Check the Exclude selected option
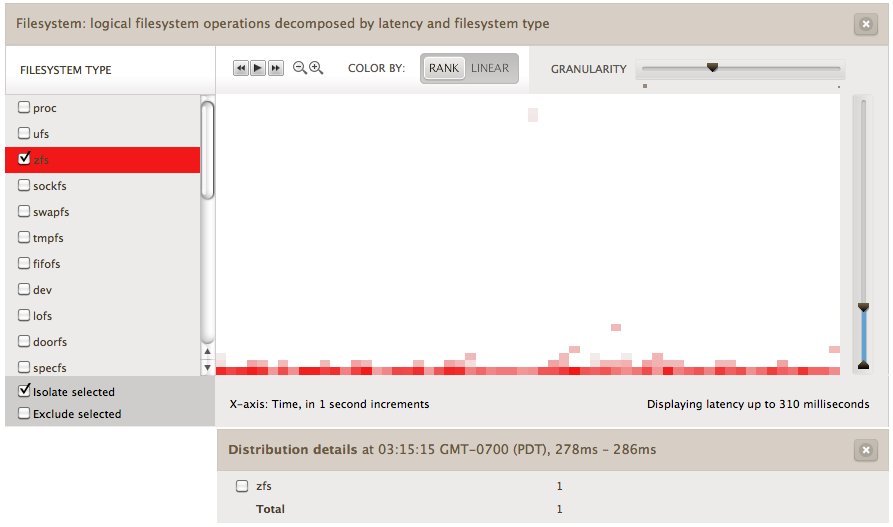Viewport: 893px width, 527px height. tap(24, 413)
